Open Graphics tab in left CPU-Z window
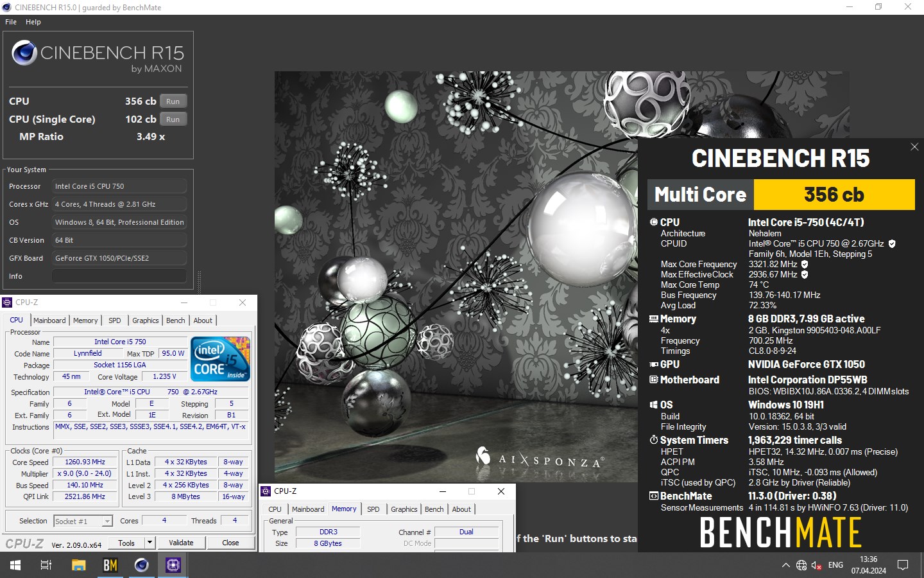The width and height of the screenshot is (924, 578). (146, 320)
